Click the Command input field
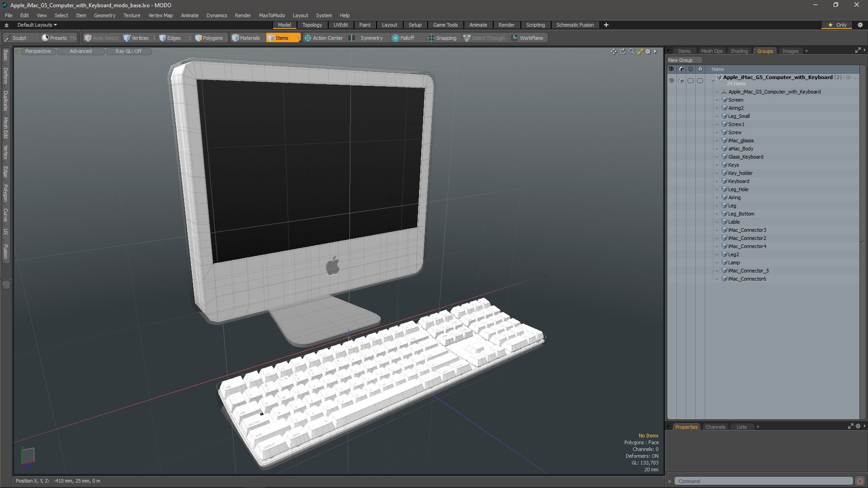 click(763, 481)
